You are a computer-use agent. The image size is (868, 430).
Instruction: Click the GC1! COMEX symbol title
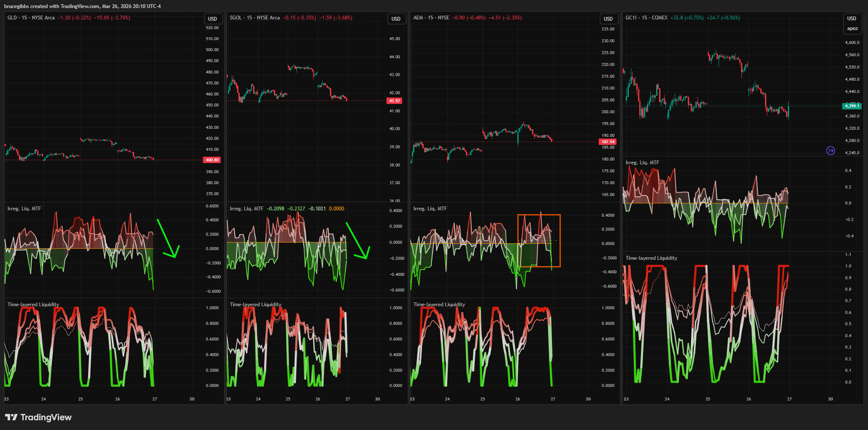tap(646, 18)
